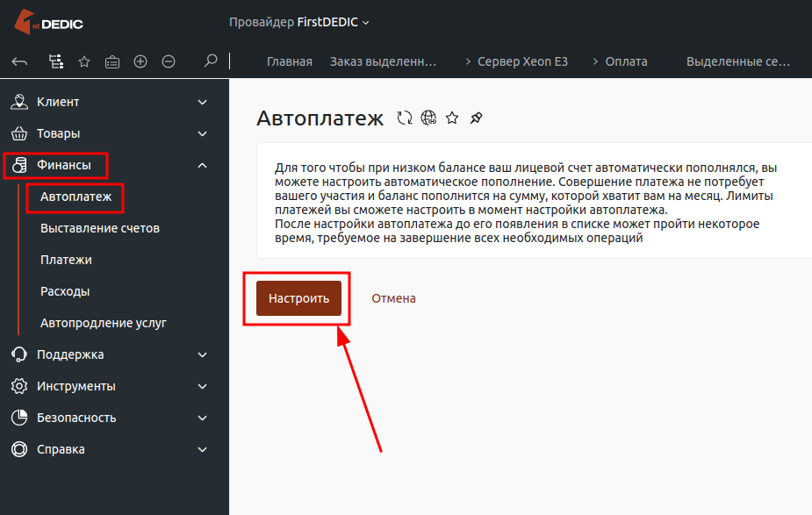Click the Товары basket icon
This screenshot has height=515, width=812.
pyautogui.click(x=19, y=133)
